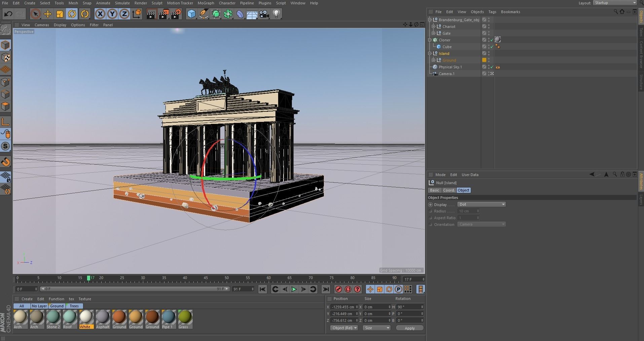The width and height of the screenshot is (644, 341).
Task: Collapse the Cloner object
Action: pyautogui.click(x=430, y=40)
